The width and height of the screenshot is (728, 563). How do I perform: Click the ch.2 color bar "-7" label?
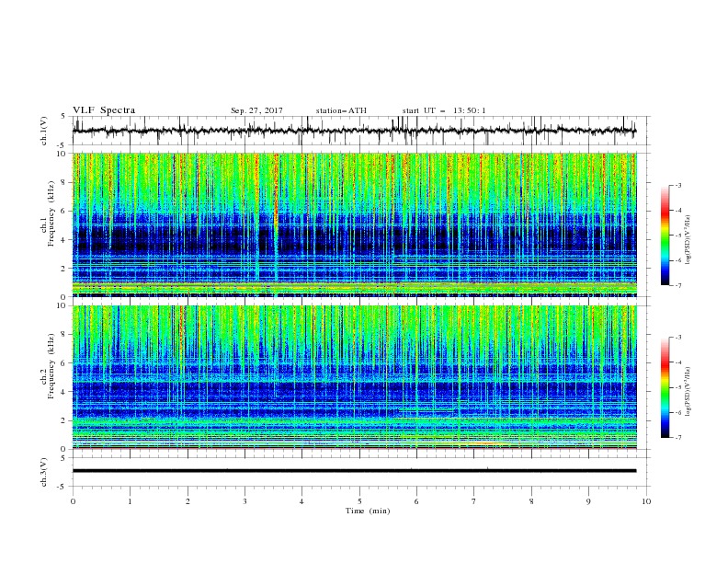[678, 437]
